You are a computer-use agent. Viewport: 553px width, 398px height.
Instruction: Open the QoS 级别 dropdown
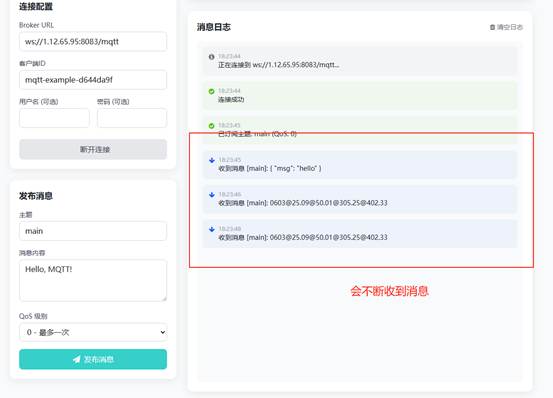[x=93, y=332]
